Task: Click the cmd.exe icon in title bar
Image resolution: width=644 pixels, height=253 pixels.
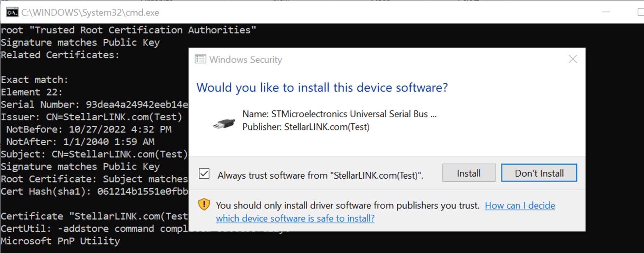Action: point(12,12)
